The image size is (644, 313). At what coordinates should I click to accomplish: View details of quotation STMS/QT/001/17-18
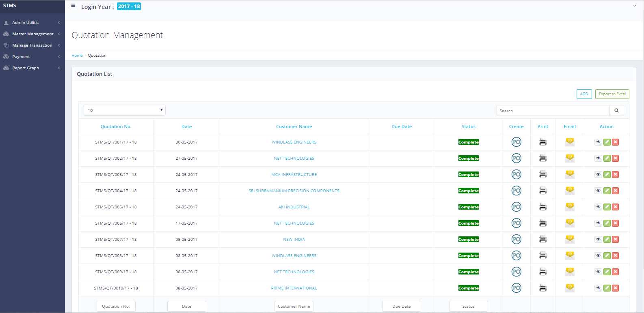[598, 142]
